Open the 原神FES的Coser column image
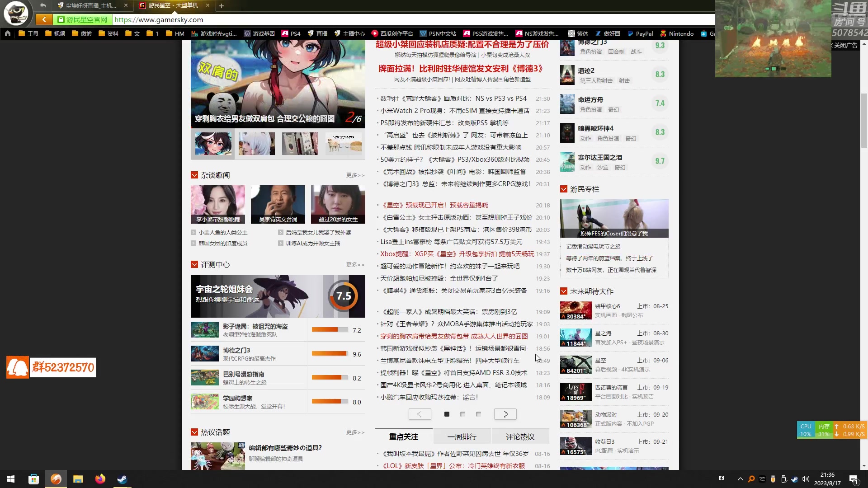The height and width of the screenshot is (488, 868). (x=614, y=218)
